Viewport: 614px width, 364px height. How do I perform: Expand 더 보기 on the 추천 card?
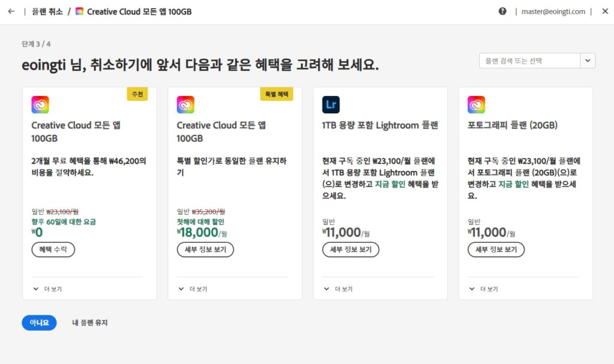coord(47,289)
